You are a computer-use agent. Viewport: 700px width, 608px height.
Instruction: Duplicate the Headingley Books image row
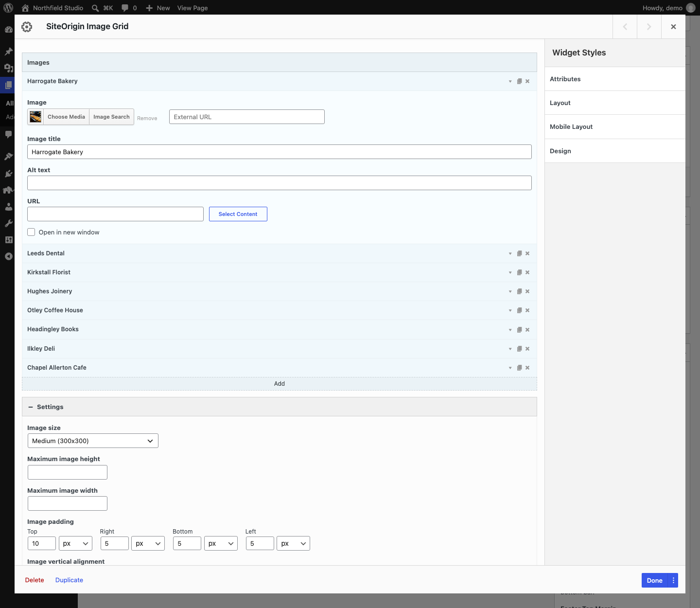[519, 330]
